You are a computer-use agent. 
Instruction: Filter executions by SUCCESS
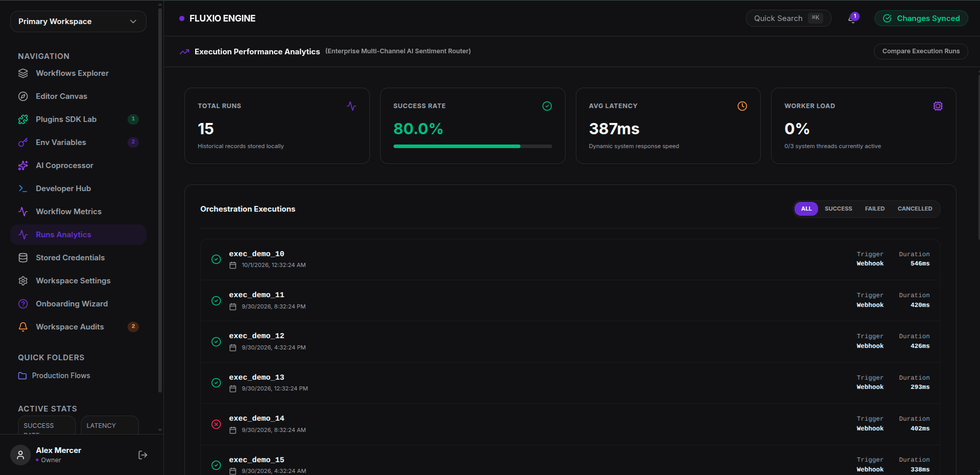(838, 209)
